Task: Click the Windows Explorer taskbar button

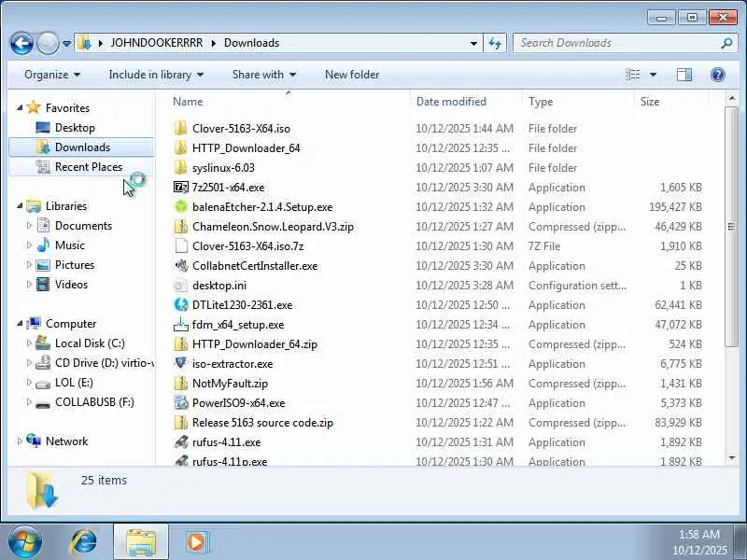Action: click(141, 542)
